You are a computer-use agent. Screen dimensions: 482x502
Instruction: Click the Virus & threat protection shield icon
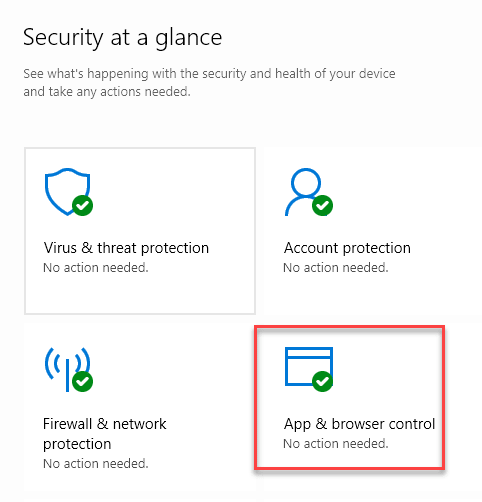[68, 191]
